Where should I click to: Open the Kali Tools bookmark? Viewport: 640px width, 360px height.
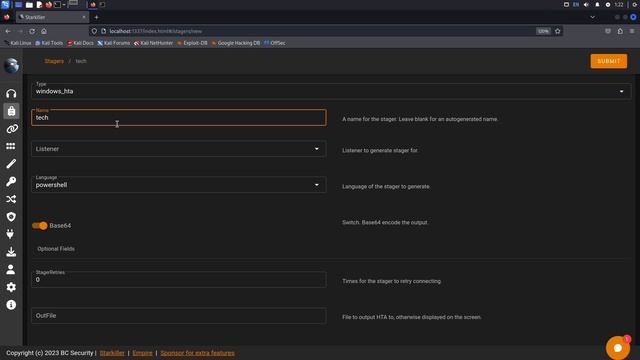point(49,43)
